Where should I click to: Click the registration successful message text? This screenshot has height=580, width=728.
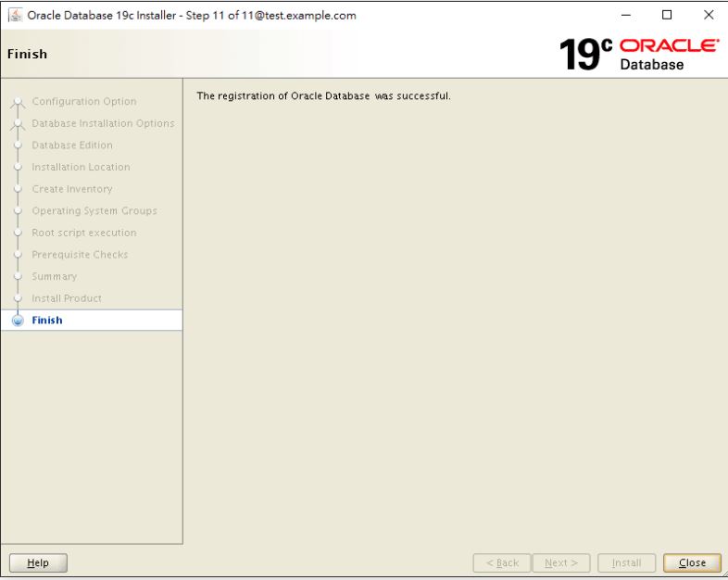pos(323,96)
